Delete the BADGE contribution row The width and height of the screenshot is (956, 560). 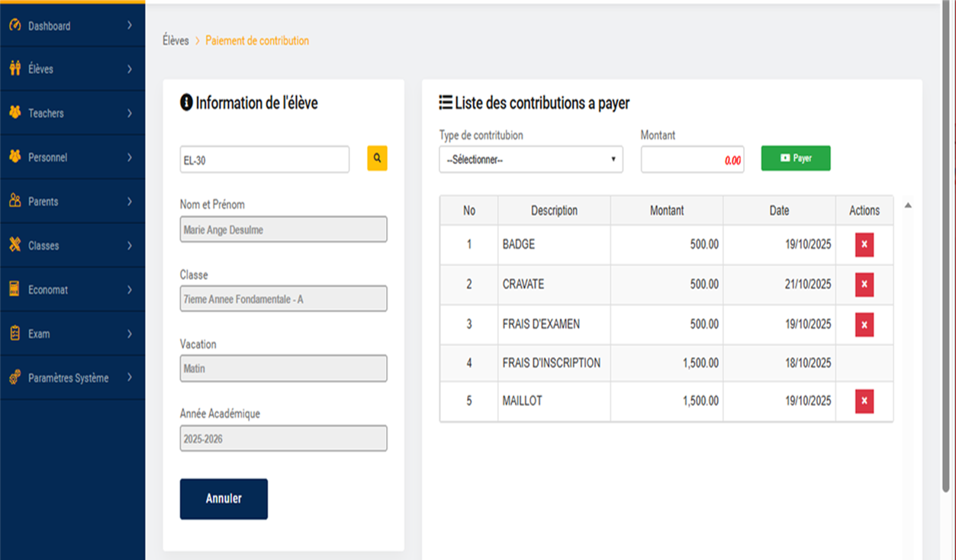point(864,245)
